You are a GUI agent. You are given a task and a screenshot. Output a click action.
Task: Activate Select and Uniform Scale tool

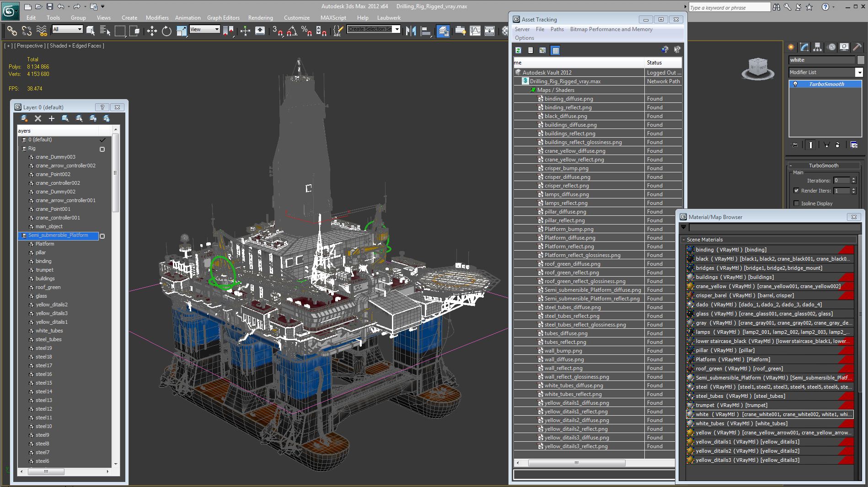tap(182, 31)
